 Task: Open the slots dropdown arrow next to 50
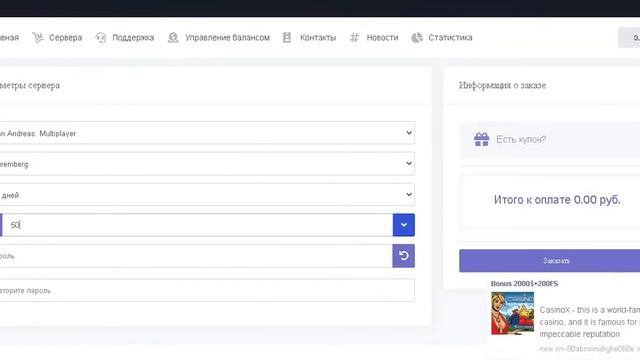404,225
